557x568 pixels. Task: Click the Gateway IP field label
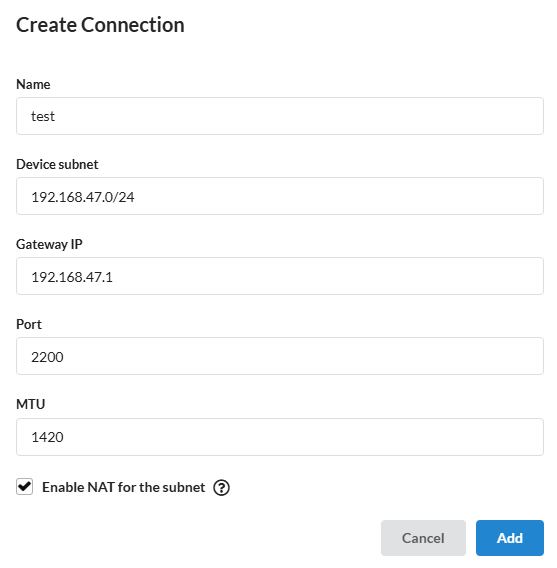[x=49, y=245]
